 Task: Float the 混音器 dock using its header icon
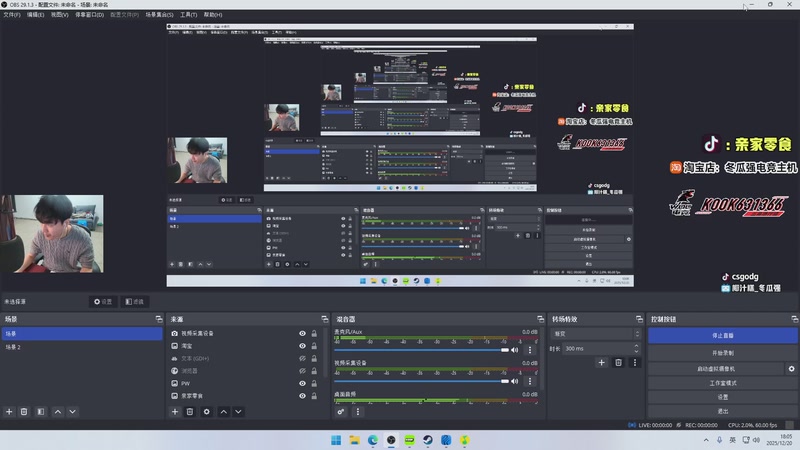point(540,319)
